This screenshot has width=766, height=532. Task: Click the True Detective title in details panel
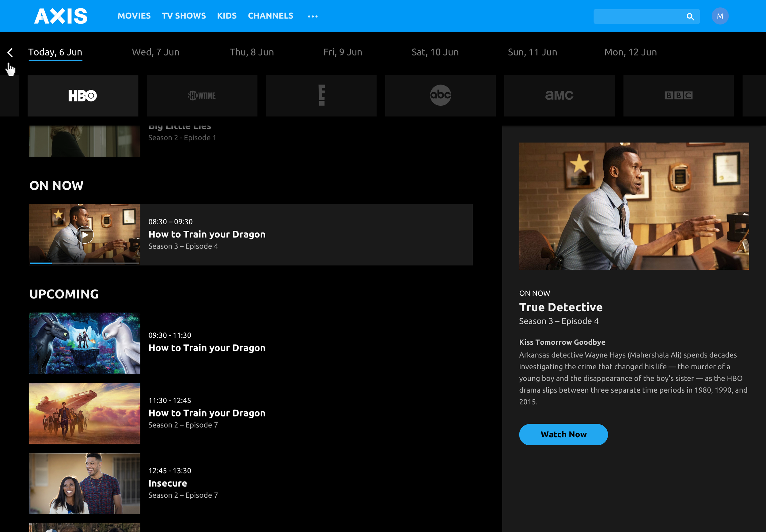click(561, 307)
